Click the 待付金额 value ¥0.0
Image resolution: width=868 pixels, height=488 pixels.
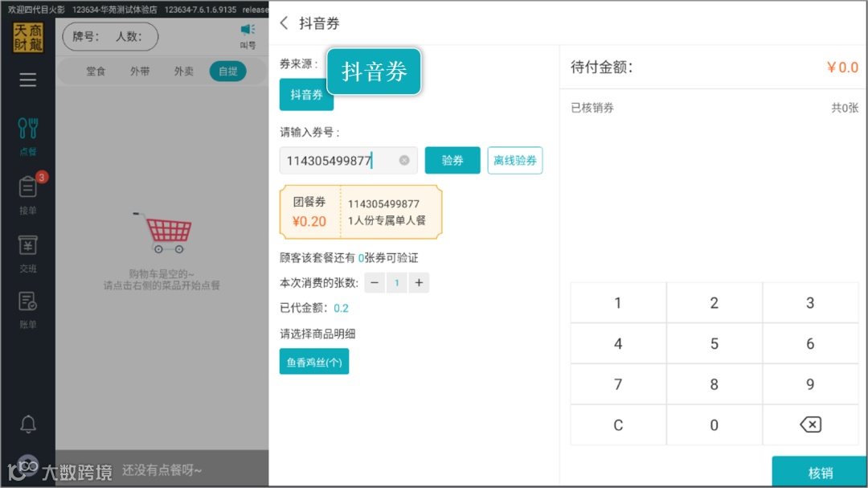pyautogui.click(x=842, y=68)
